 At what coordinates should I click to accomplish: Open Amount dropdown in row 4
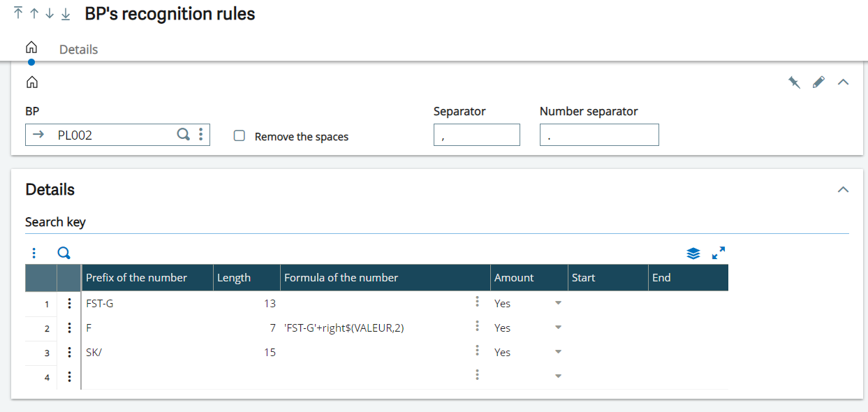(558, 376)
